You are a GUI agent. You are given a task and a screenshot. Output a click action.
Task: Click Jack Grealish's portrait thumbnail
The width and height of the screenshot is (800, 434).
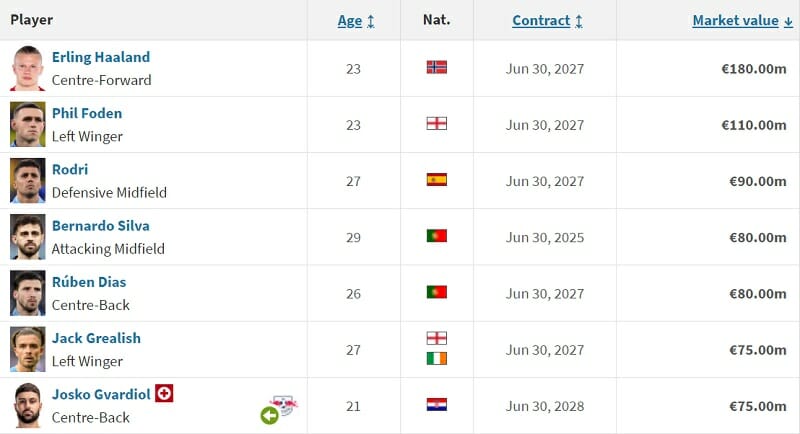click(28, 349)
